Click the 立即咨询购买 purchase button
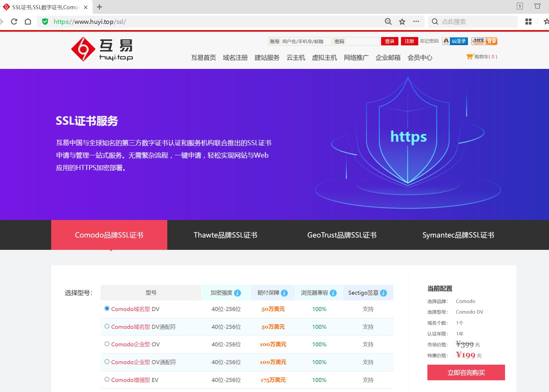The height and width of the screenshot is (392, 549). click(466, 372)
